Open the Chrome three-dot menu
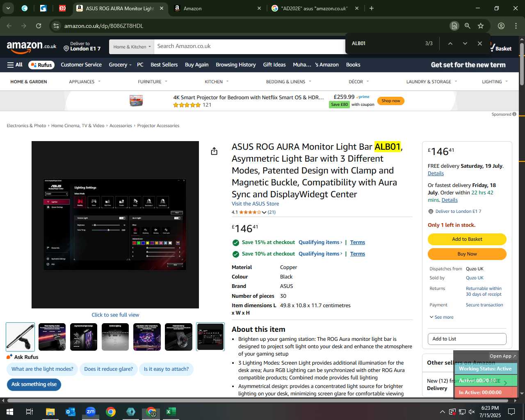 click(516, 26)
